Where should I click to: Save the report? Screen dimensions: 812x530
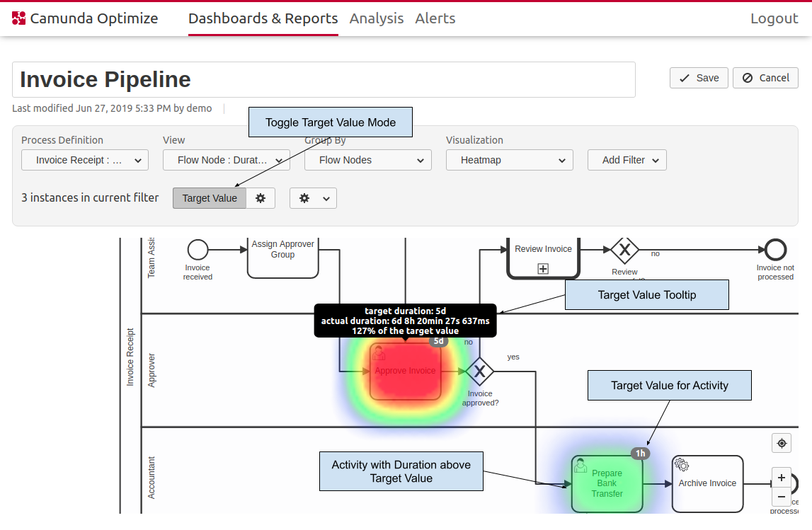click(699, 78)
